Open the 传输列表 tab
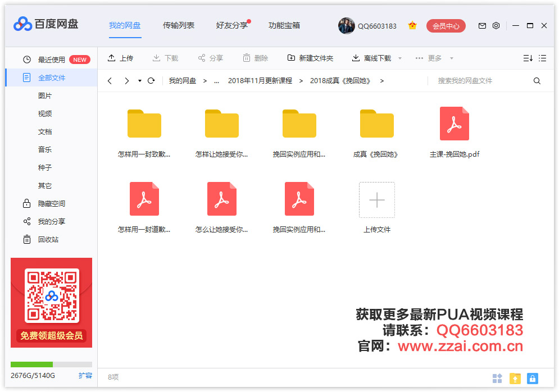Image resolution: width=559 pixels, height=392 pixels. point(179,26)
